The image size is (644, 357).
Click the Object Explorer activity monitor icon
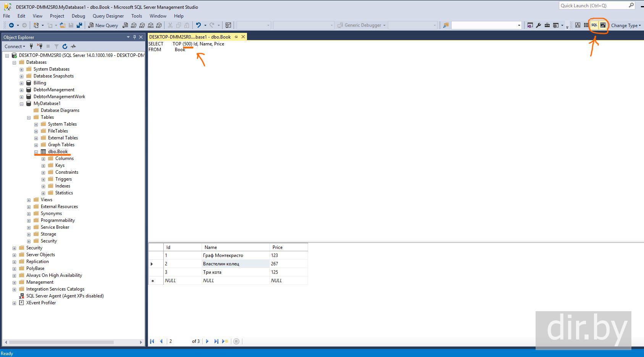coord(73,46)
